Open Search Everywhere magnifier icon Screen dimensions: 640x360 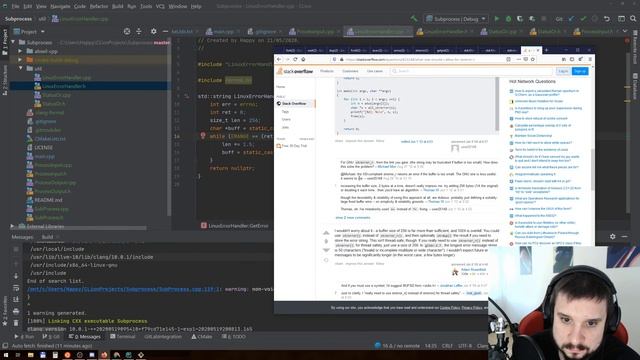[x=633, y=19]
